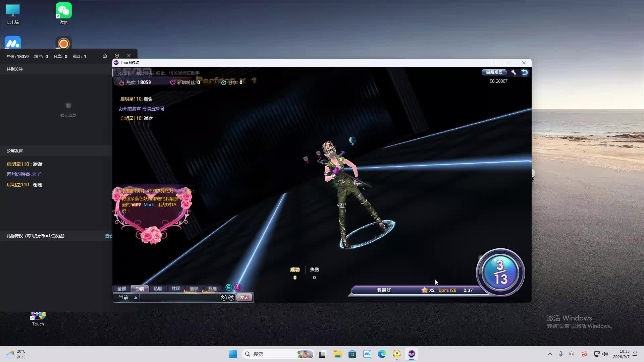This screenshot has height=362, width=644.
Task: Click the 失败 fail counter label
Action: (x=315, y=269)
